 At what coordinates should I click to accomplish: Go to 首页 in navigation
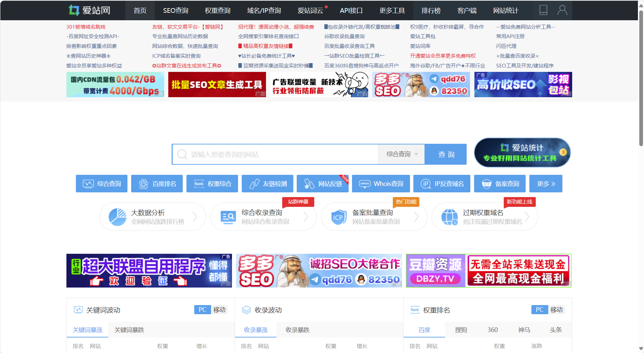point(140,10)
